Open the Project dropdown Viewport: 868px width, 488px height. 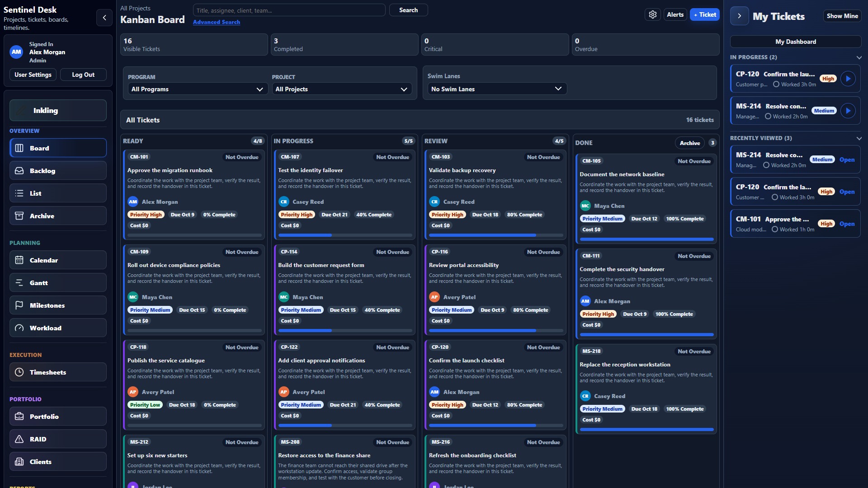point(341,89)
